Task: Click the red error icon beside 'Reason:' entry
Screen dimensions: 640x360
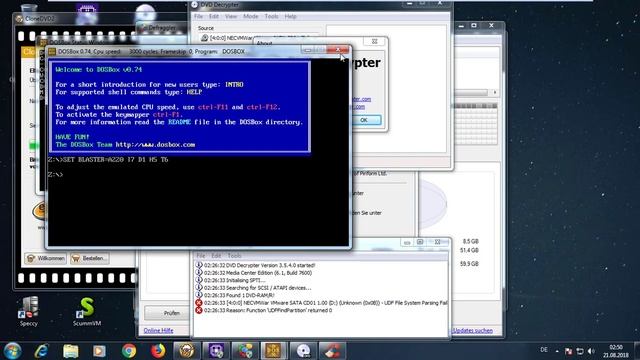Action: (199, 310)
